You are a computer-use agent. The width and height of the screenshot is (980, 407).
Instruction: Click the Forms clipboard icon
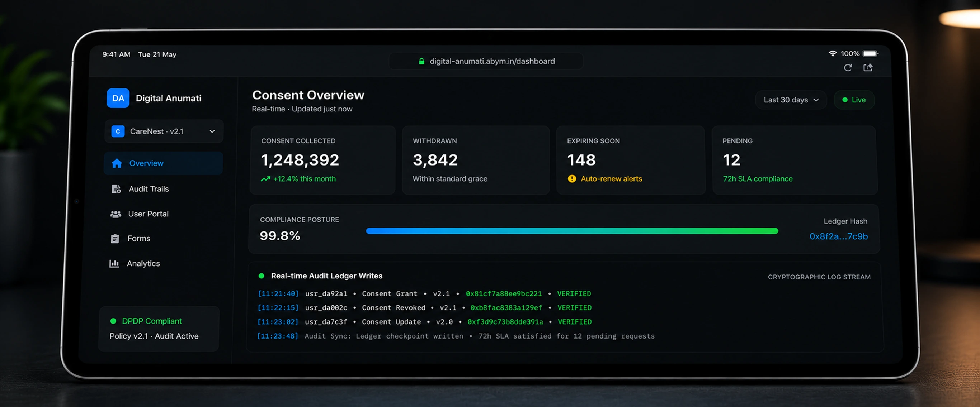(x=115, y=239)
